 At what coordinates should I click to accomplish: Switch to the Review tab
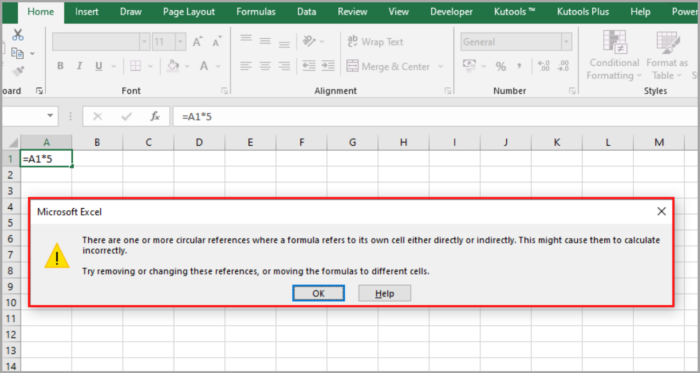coord(352,12)
